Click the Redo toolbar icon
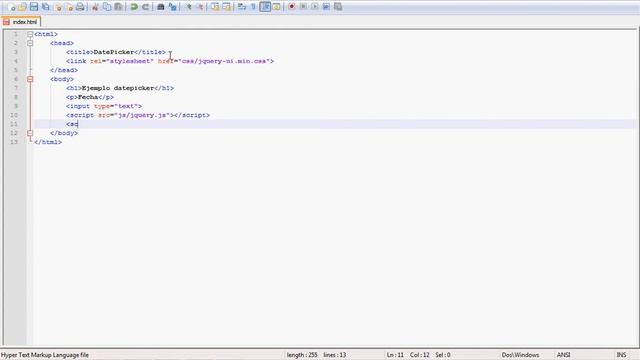This screenshot has height=360, width=640. [145, 7]
